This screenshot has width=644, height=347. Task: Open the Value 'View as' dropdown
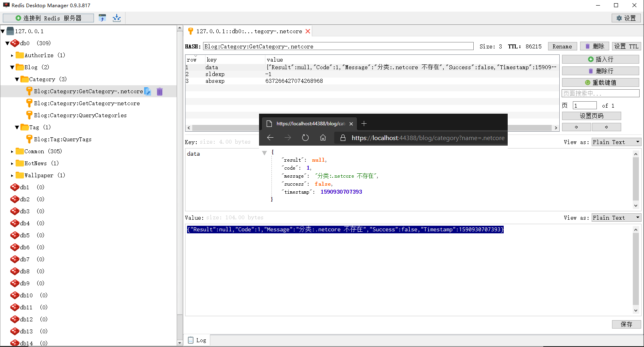click(x=616, y=218)
